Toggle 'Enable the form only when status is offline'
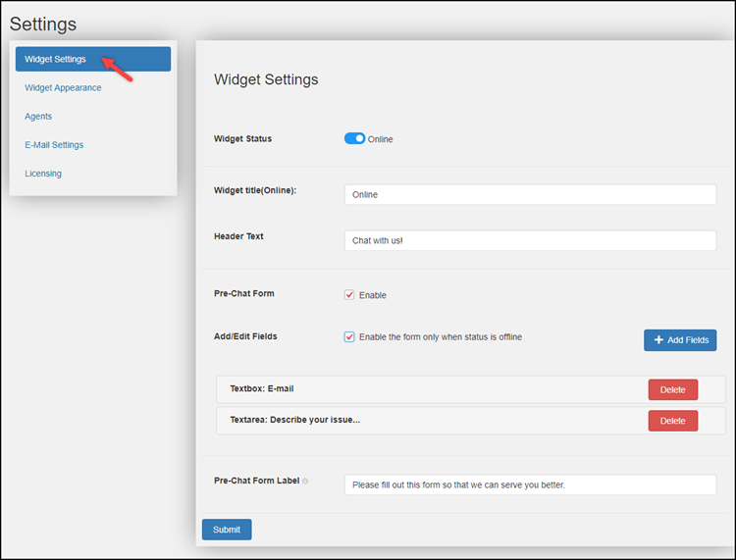Image resolution: width=736 pixels, height=560 pixels. pos(349,336)
